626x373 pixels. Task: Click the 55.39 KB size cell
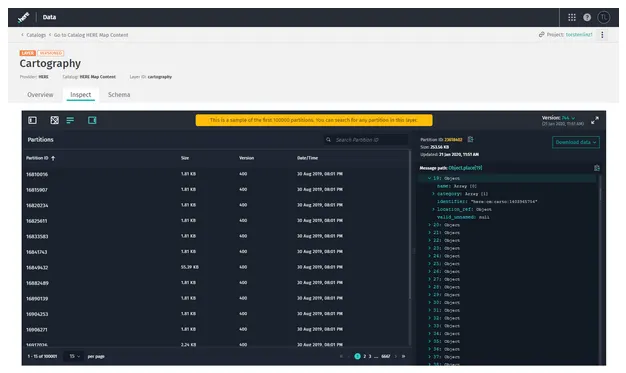click(190, 267)
